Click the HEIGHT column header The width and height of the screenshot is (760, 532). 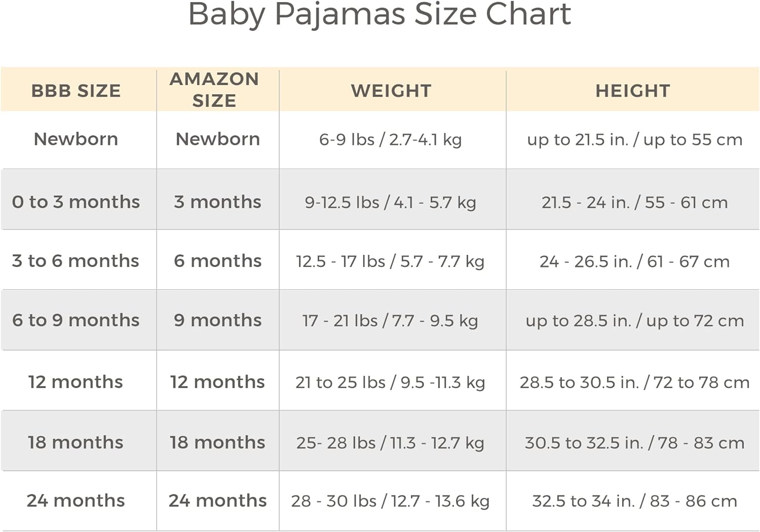pyautogui.click(x=633, y=91)
